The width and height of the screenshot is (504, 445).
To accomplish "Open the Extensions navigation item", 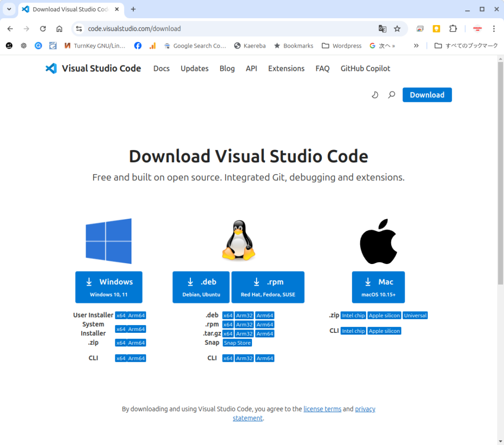I will 286,68.
